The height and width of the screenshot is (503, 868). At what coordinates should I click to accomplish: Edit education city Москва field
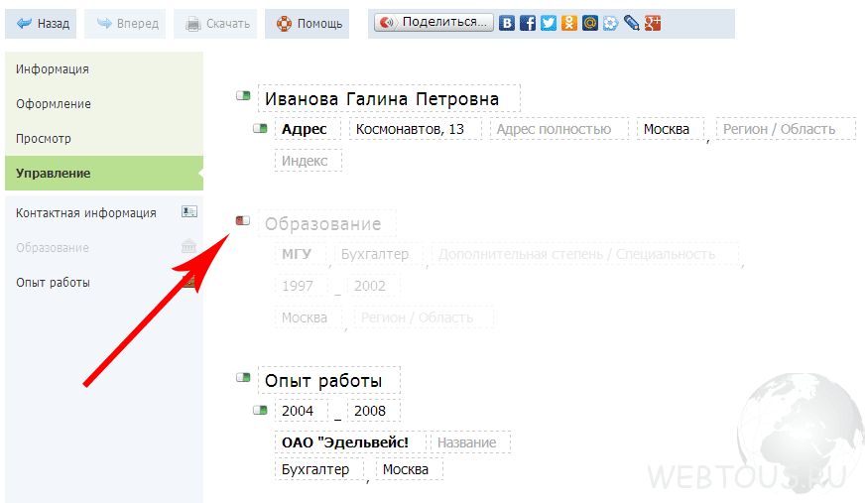(x=309, y=317)
